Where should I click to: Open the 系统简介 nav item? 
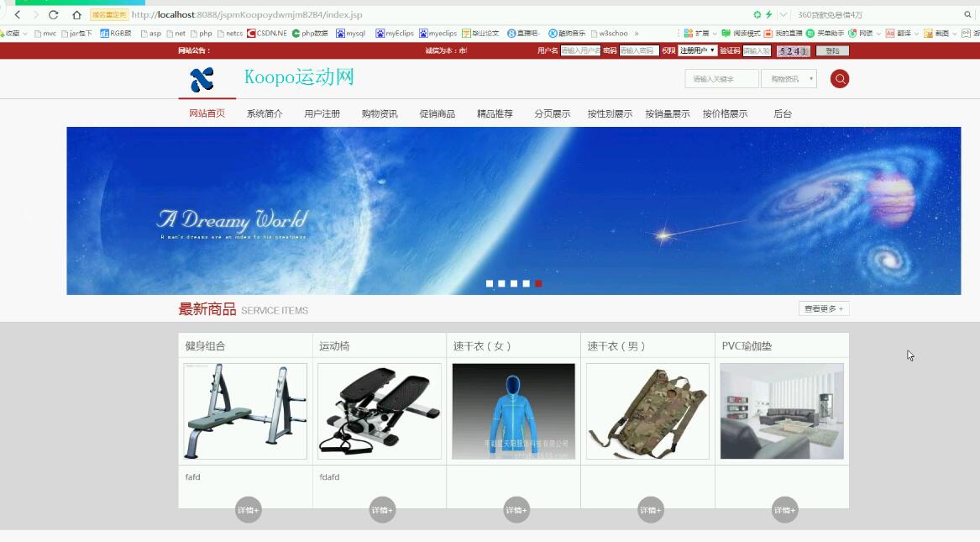pos(265,113)
